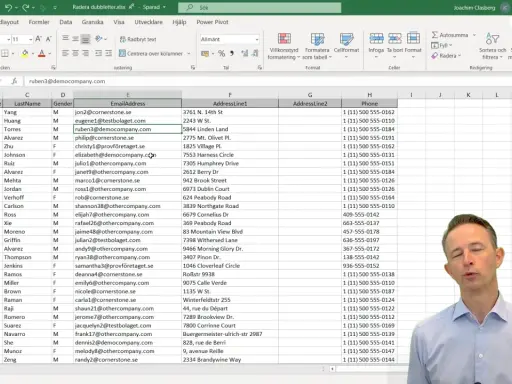This screenshot has width=512, height=384.
Task: Open the Sparad save status dropdown
Action: pos(154,7)
